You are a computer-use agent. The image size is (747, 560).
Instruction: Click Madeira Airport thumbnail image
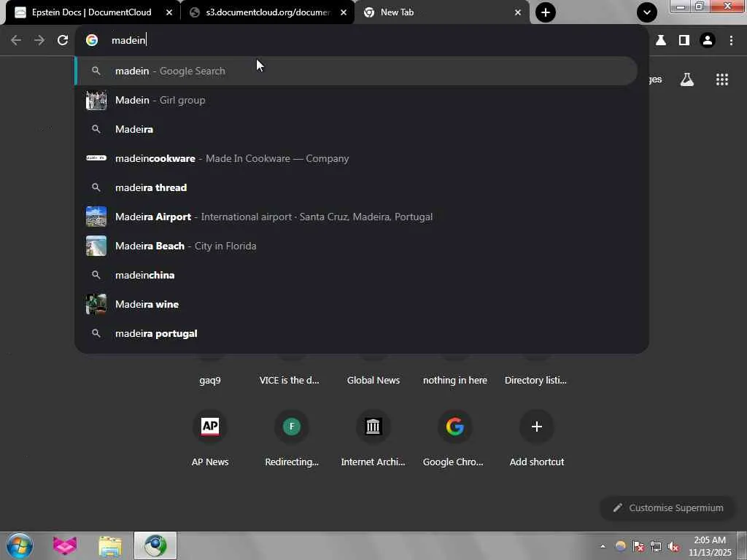point(96,217)
